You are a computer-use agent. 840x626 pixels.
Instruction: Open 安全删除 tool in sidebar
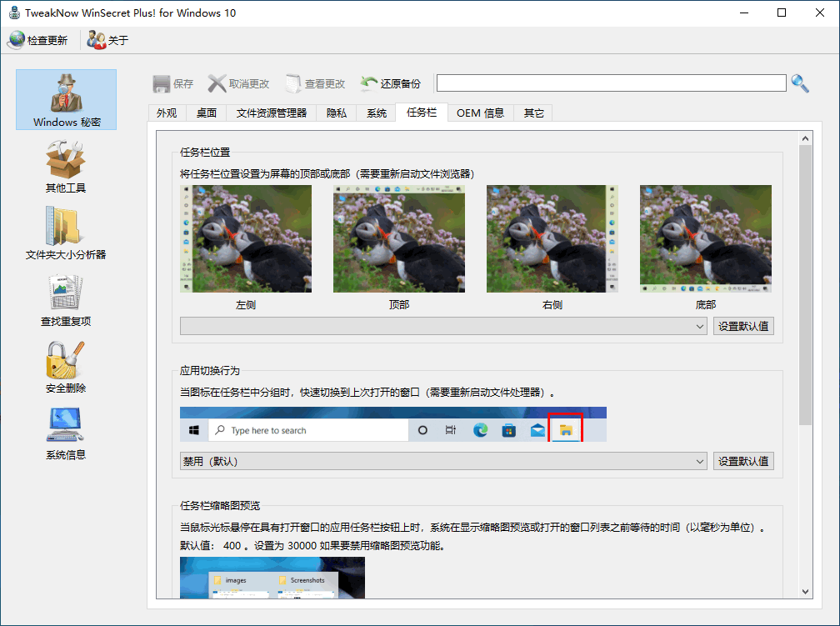pyautogui.click(x=66, y=367)
